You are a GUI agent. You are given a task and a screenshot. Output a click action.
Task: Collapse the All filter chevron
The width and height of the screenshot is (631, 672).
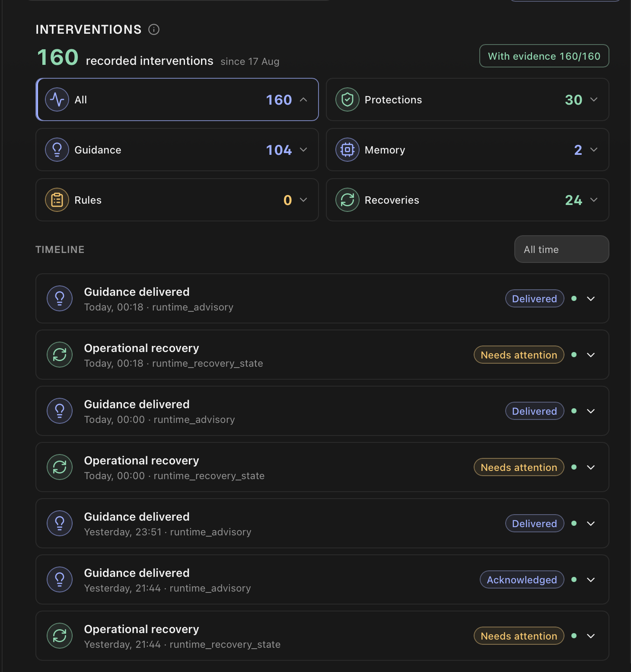point(303,99)
